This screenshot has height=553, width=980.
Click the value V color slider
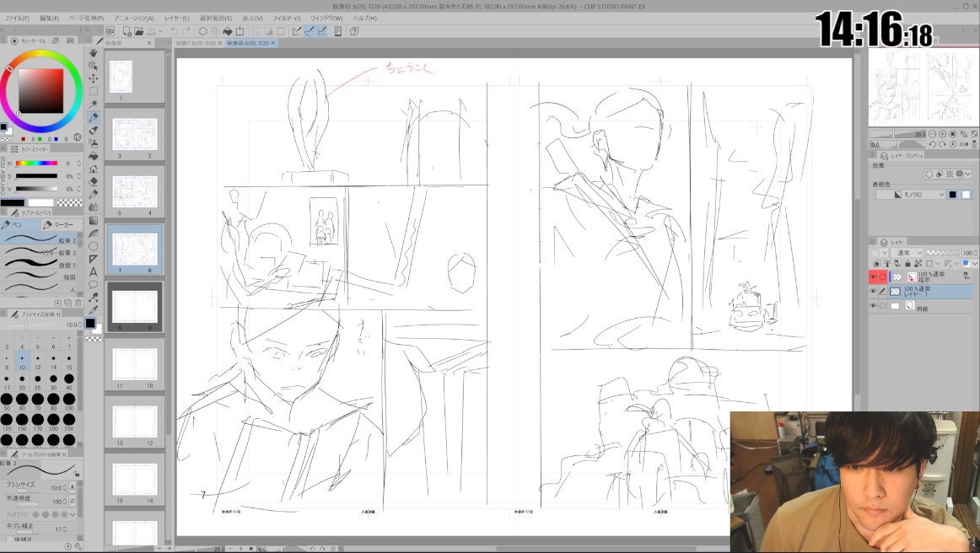click(x=37, y=188)
